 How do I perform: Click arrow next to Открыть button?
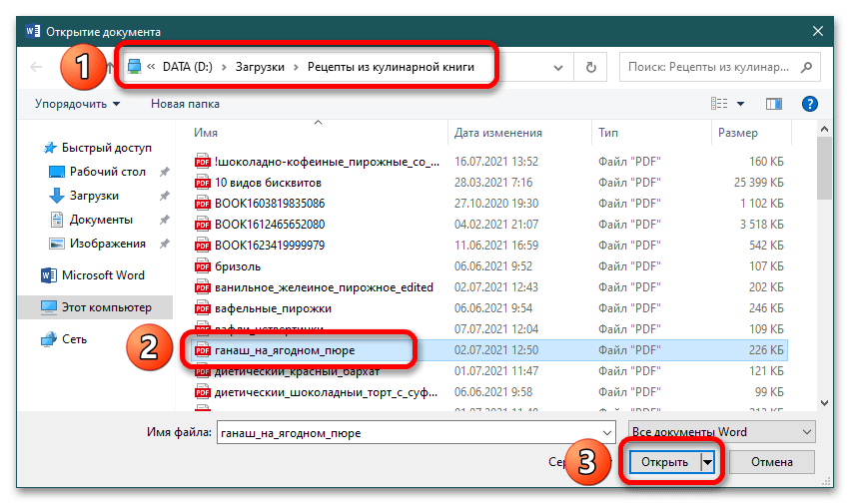(708, 462)
